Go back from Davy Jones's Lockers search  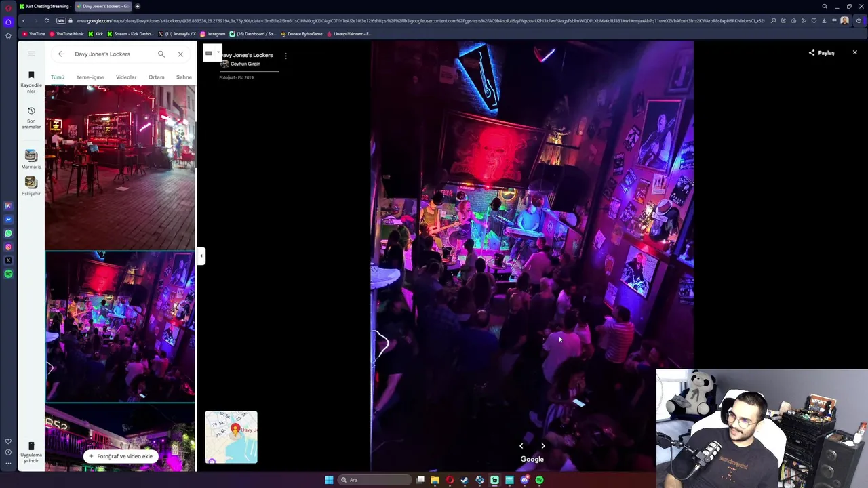tap(61, 54)
